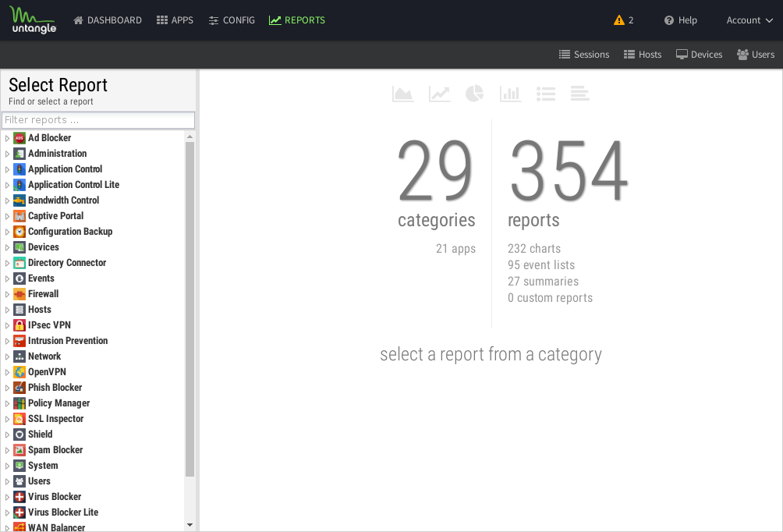Expand the Events category arrow

pos(7,278)
